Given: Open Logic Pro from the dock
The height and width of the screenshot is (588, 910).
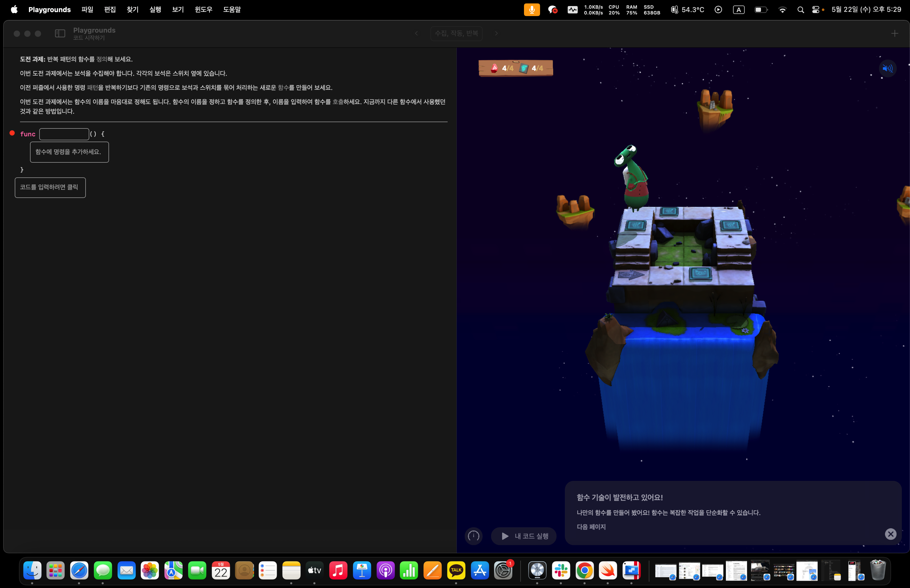Looking at the screenshot, I should click(537, 570).
